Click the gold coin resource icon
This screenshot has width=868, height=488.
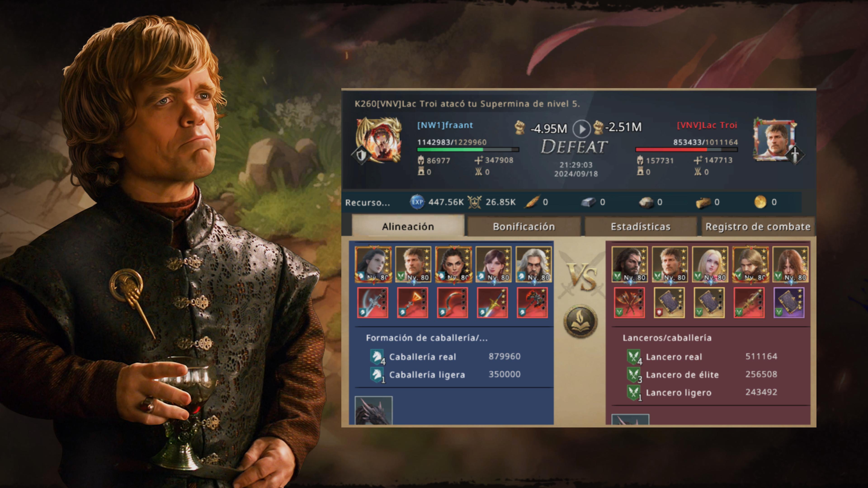(760, 202)
